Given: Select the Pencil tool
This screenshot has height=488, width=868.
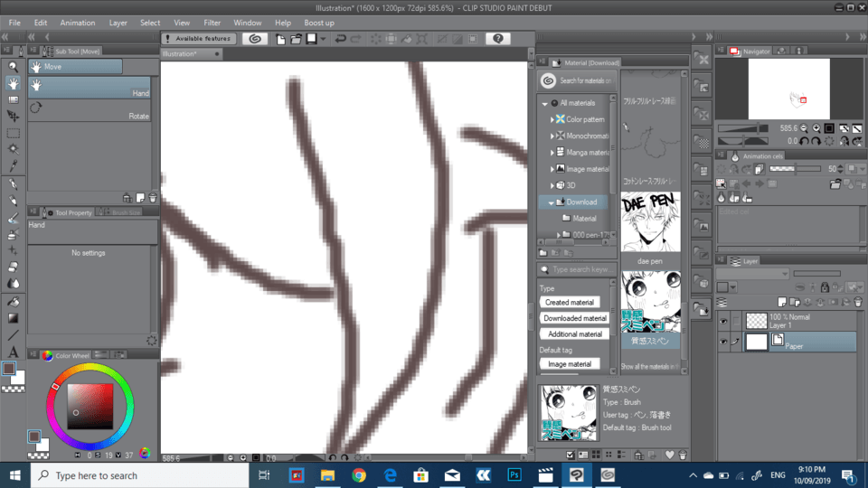Looking at the screenshot, I should click(x=13, y=201).
